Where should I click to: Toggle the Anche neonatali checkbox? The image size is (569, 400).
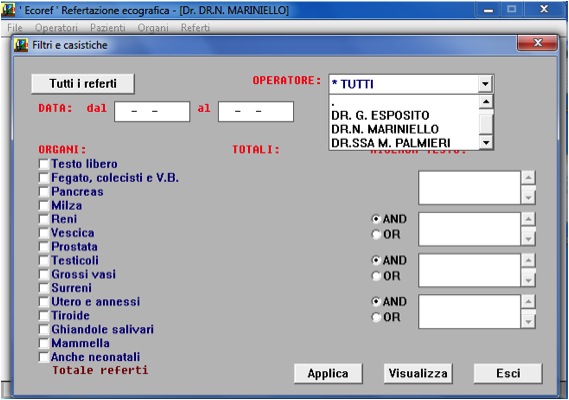point(44,357)
